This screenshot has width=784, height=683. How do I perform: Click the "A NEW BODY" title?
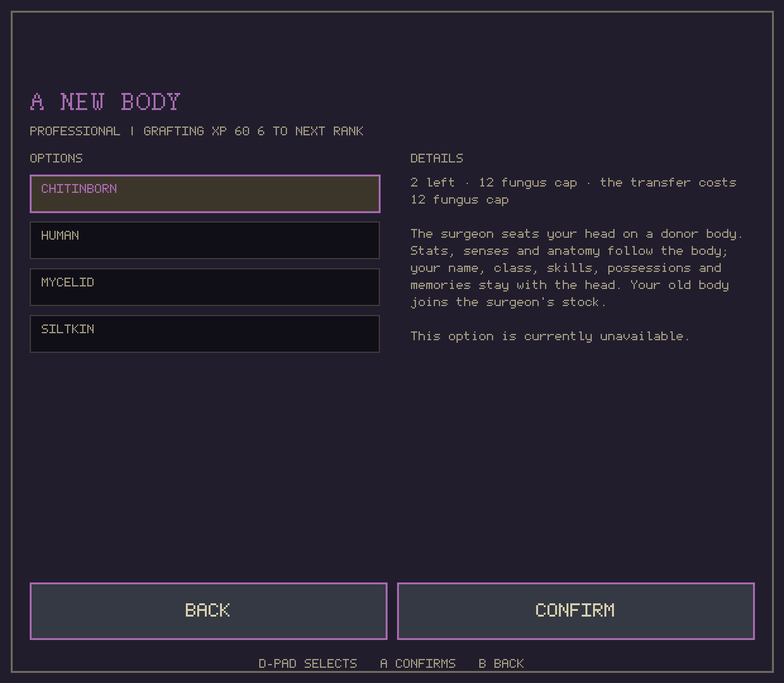[x=105, y=102]
